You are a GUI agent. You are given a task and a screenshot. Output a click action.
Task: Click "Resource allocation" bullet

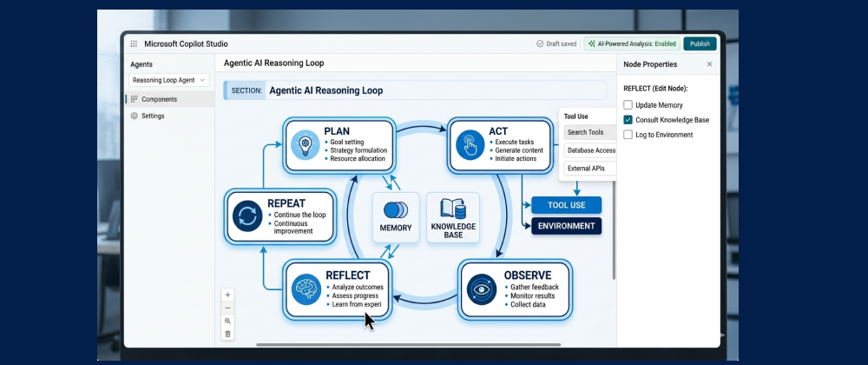coord(358,158)
